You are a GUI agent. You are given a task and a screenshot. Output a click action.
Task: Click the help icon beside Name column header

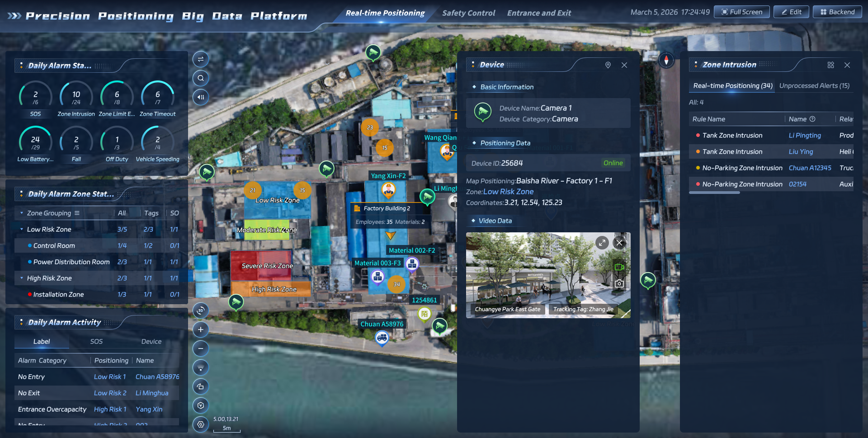[x=812, y=119]
